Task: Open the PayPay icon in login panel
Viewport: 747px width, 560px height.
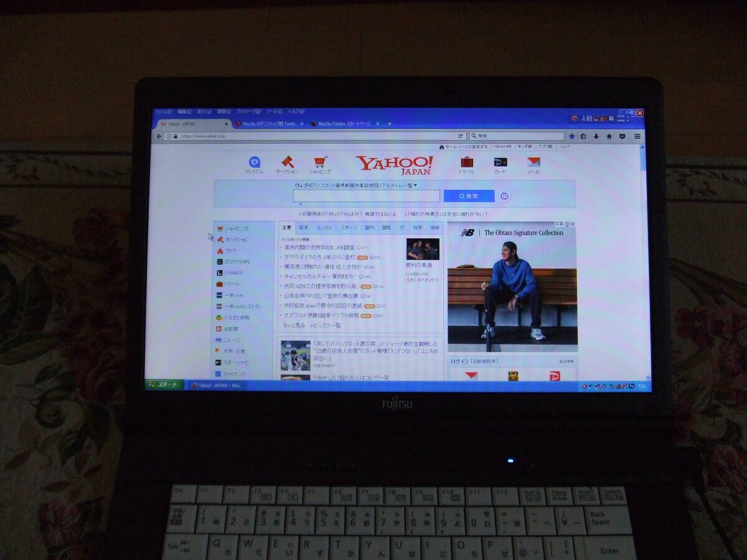Action: (x=554, y=376)
